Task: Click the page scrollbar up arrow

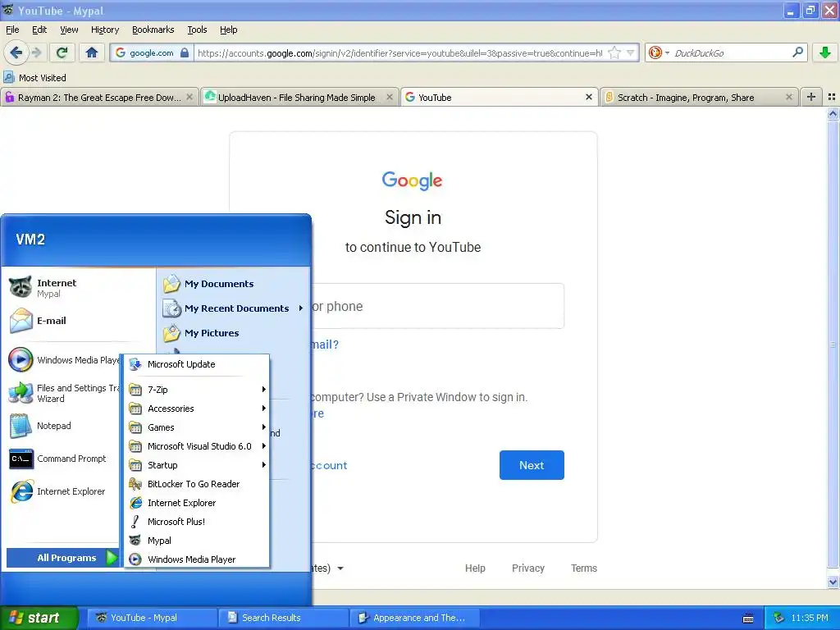Action: coord(833,113)
